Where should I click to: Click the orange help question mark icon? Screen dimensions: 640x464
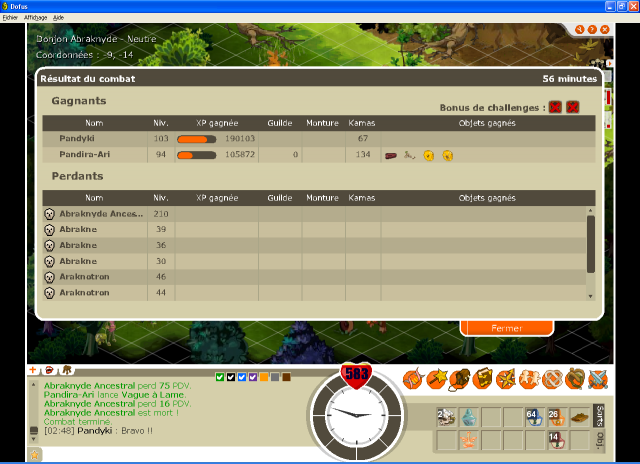coord(592,29)
